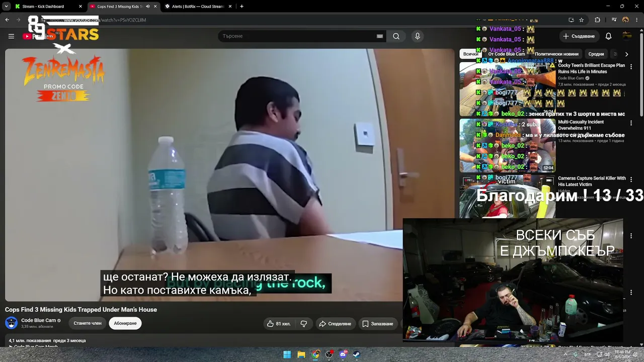Open File Explorer from the taskbar

click(301, 354)
